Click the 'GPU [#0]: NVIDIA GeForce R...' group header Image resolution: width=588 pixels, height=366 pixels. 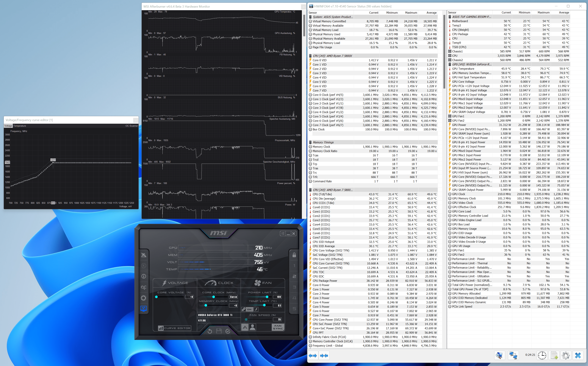tap(509, 64)
